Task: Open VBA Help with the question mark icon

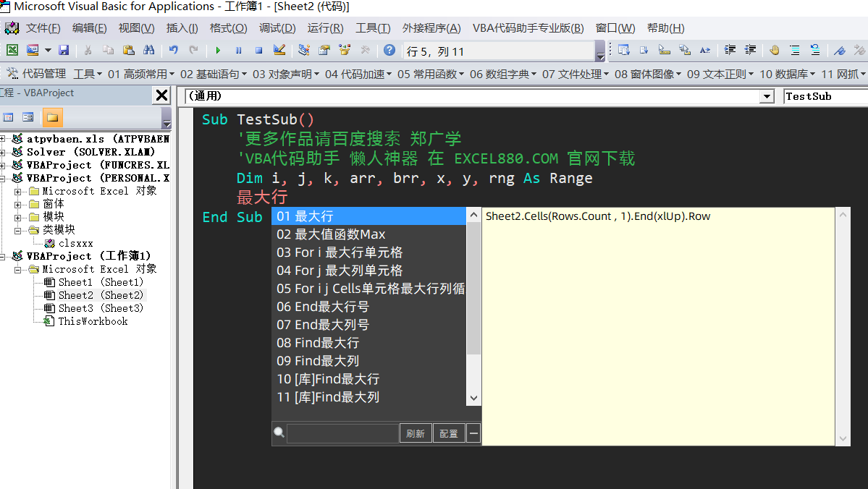Action: tap(389, 51)
